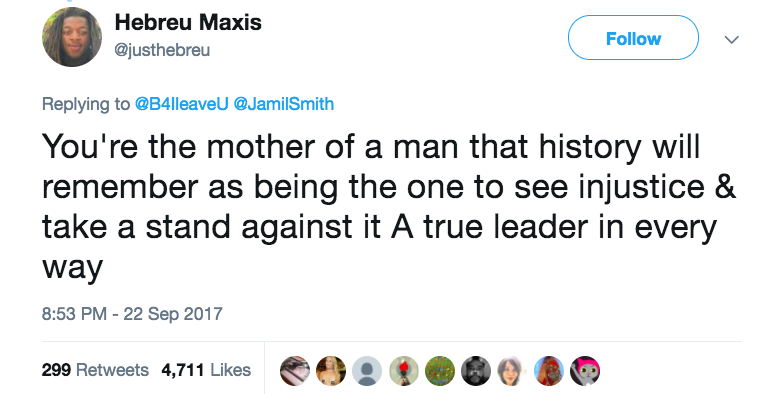
Task: Click the default gray silhouette liker avatar
Action: 367,371
